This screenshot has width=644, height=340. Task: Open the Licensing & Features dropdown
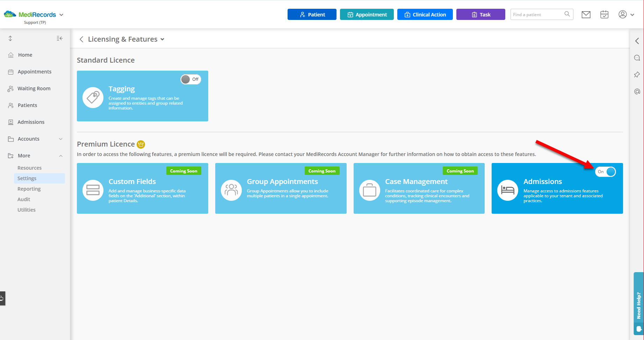pos(162,40)
